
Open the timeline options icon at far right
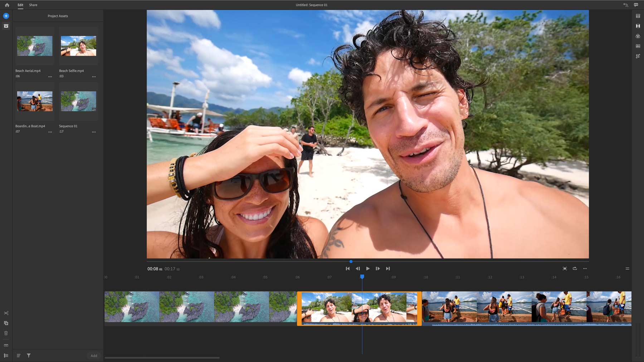[627, 268]
